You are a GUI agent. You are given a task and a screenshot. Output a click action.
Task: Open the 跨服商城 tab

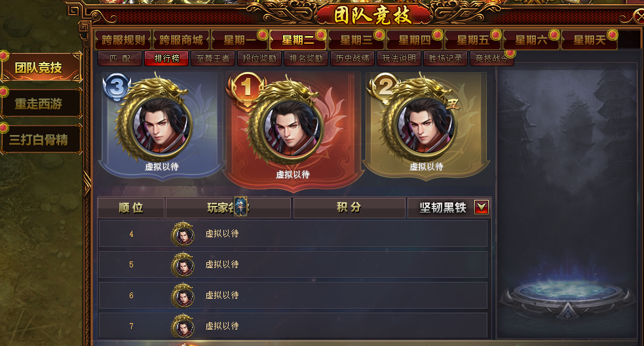[x=181, y=40]
